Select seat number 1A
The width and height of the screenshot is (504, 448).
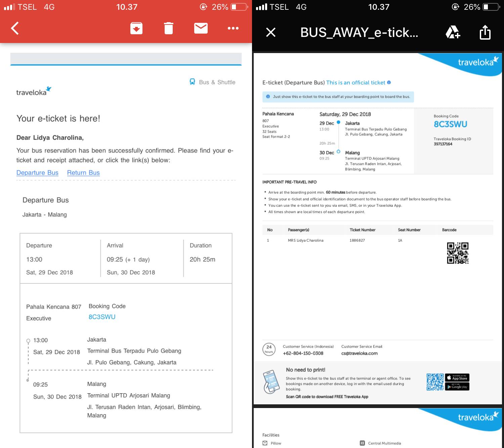pyautogui.click(x=400, y=240)
